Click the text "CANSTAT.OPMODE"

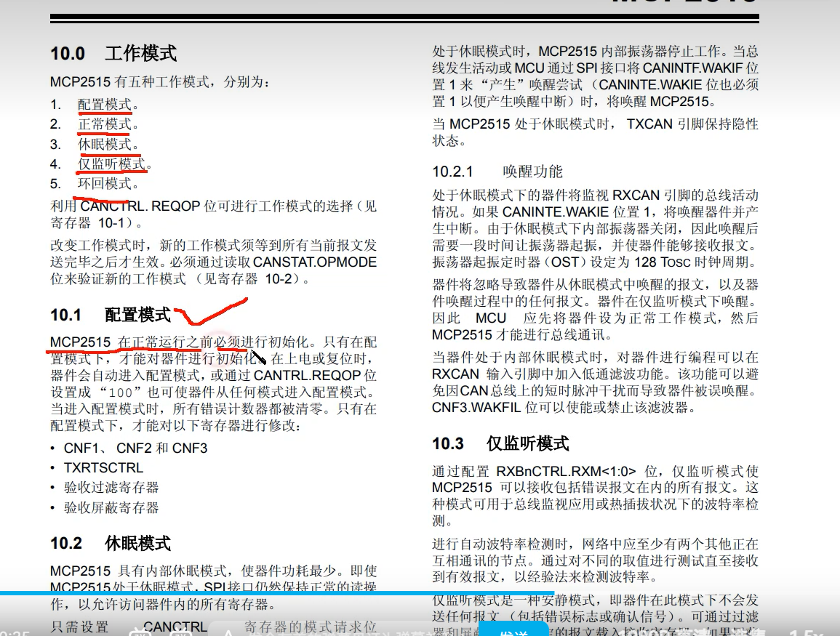315,262
